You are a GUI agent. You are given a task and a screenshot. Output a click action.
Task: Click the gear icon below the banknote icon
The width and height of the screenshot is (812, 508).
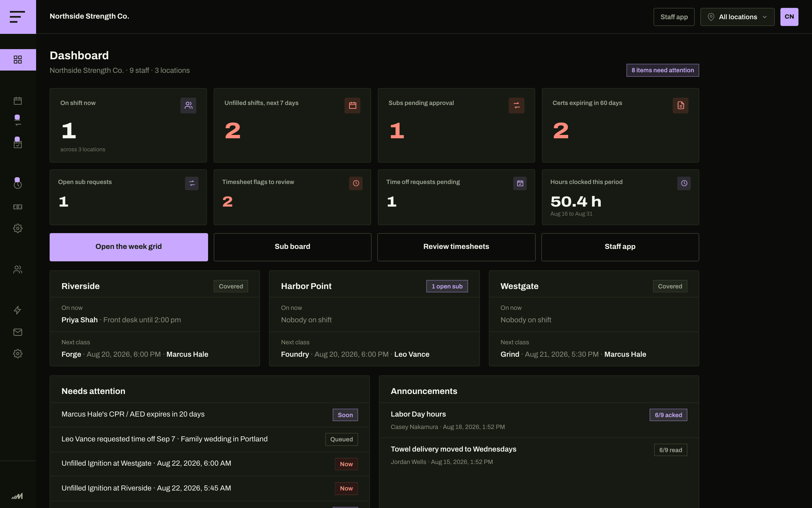coord(18,229)
